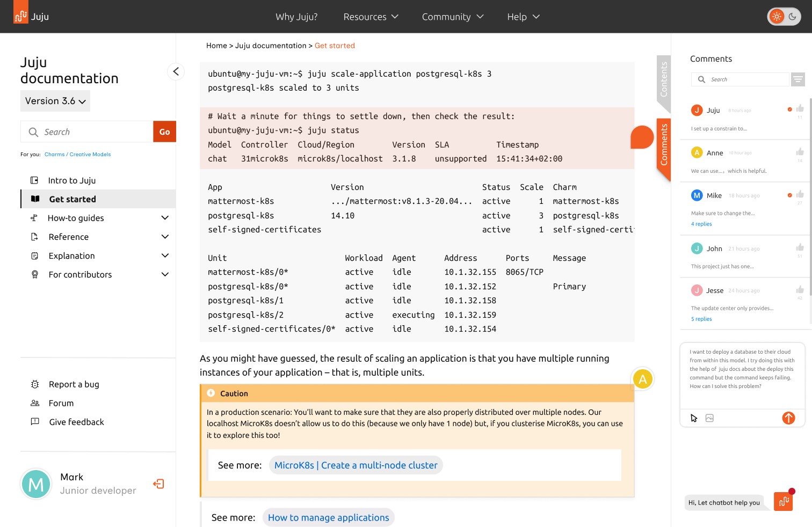
Task: Expand How-to guides section
Action: pyautogui.click(x=165, y=218)
